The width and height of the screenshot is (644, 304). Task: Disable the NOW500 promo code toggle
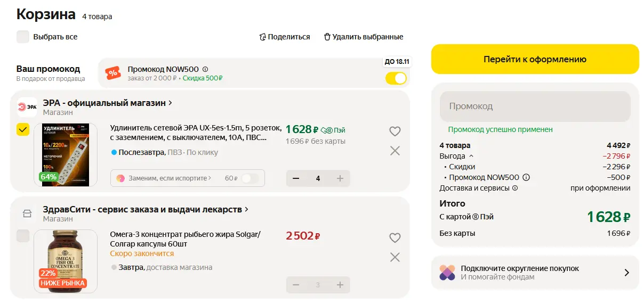(396, 78)
